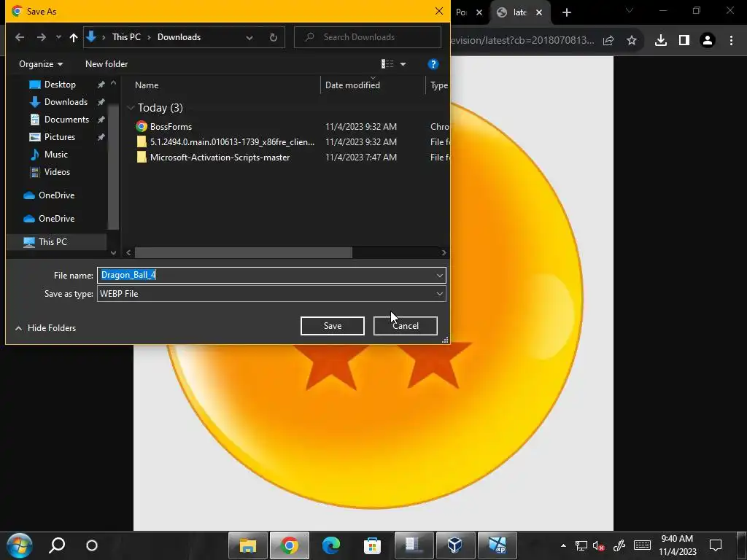747x560 pixels.
Task: Select This PC in the navigation pane
Action: 53,242
